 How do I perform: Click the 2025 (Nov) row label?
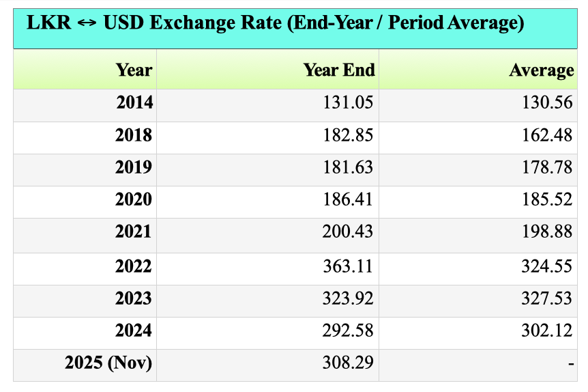(109, 363)
